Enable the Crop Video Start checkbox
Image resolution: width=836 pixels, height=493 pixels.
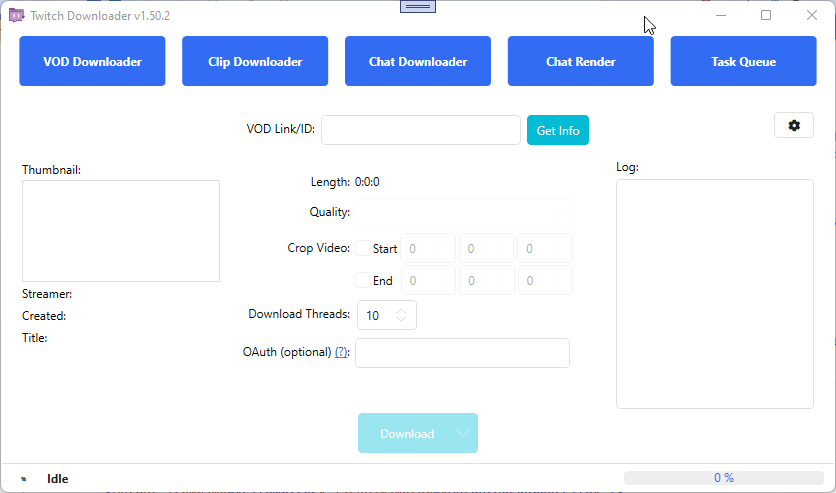pos(363,248)
